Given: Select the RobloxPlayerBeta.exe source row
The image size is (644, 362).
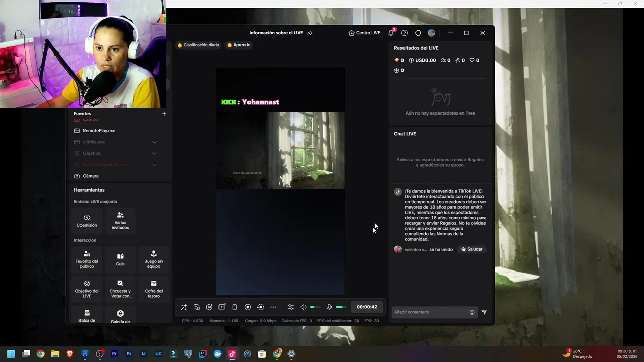Looking at the screenshot, I should pos(120,165).
